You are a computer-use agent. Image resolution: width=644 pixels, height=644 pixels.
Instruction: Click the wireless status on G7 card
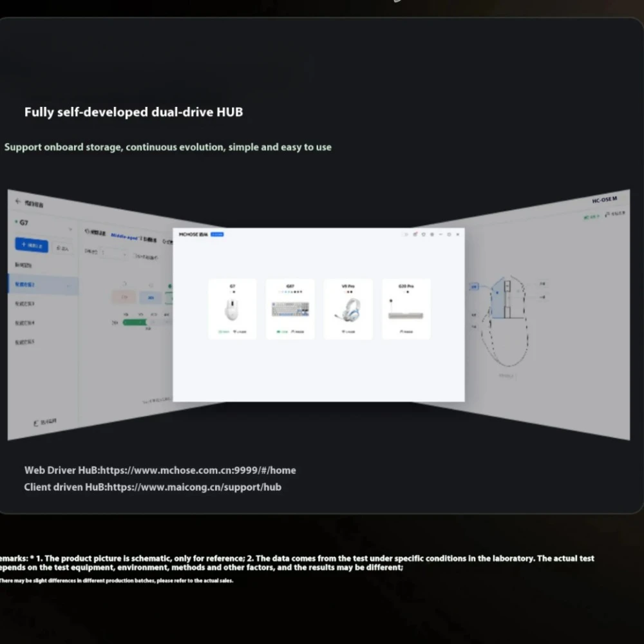(240, 332)
